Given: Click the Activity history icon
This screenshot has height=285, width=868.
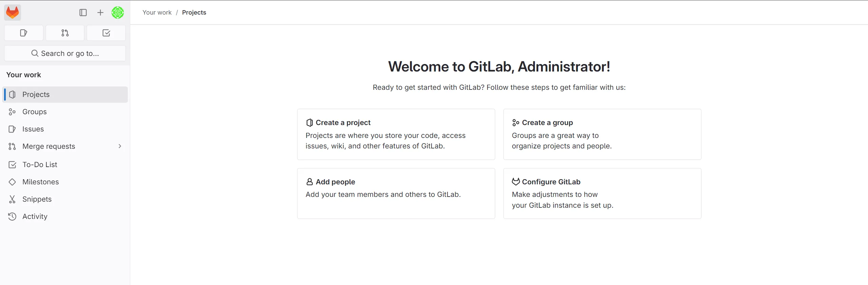Looking at the screenshot, I should [x=12, y=217].
